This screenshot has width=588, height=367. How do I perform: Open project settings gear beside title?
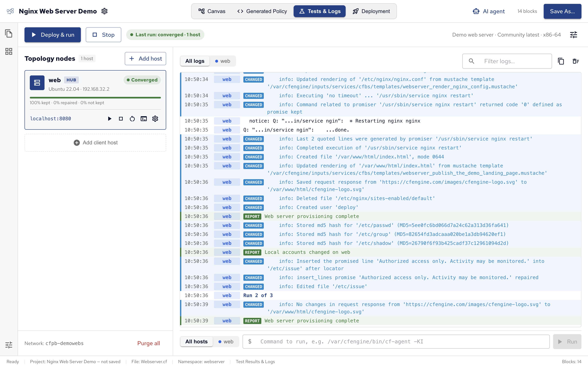(x=105, y=11)
